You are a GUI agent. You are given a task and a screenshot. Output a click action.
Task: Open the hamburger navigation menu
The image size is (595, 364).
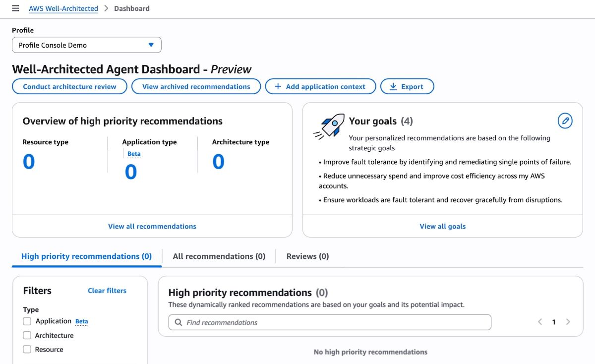[x=15, y=8]
